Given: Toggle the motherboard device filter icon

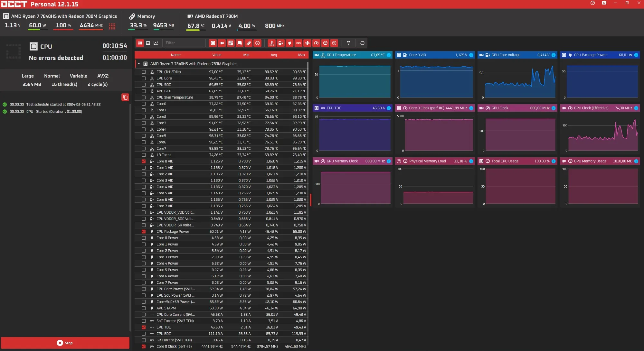Looking at the screenshot, I should coord(231,43).
